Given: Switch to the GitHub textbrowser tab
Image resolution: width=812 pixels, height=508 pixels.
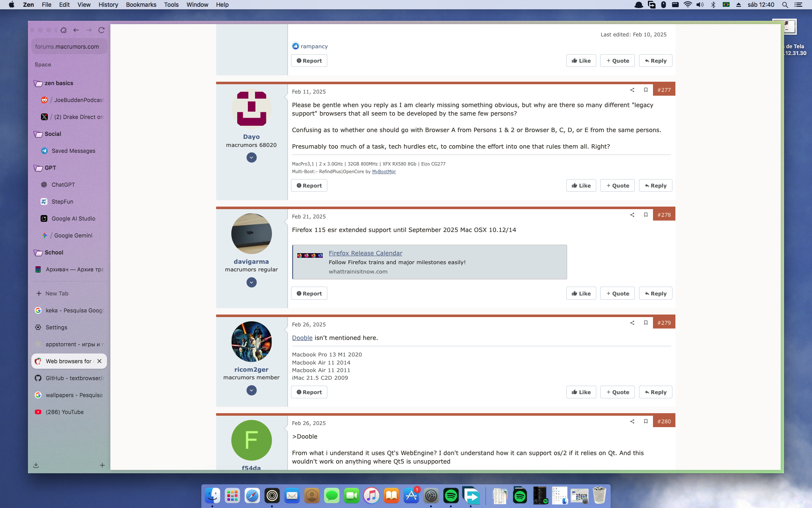Looking at the screenshot, I should click(70, 378).
